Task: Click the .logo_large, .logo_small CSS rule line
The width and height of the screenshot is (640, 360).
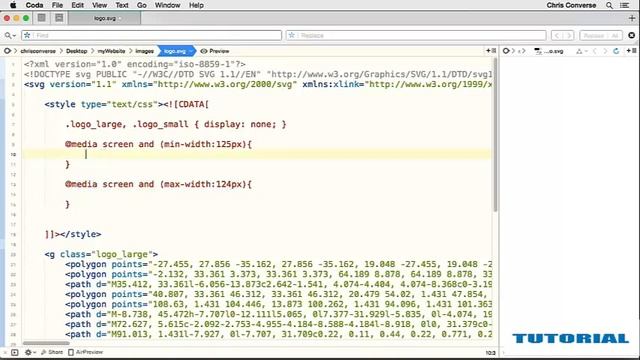Action: [x=176, y=124]
